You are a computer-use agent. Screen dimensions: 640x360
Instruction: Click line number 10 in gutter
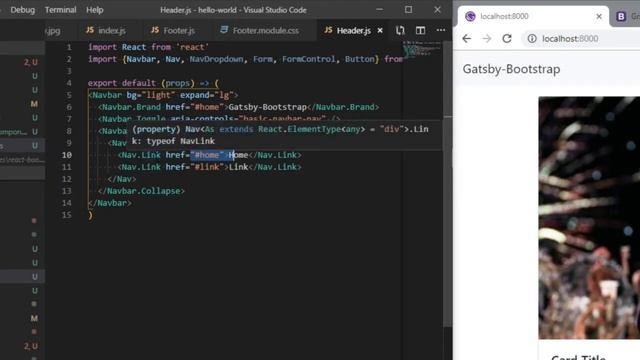pyautogui.click(x=67, y=155)
